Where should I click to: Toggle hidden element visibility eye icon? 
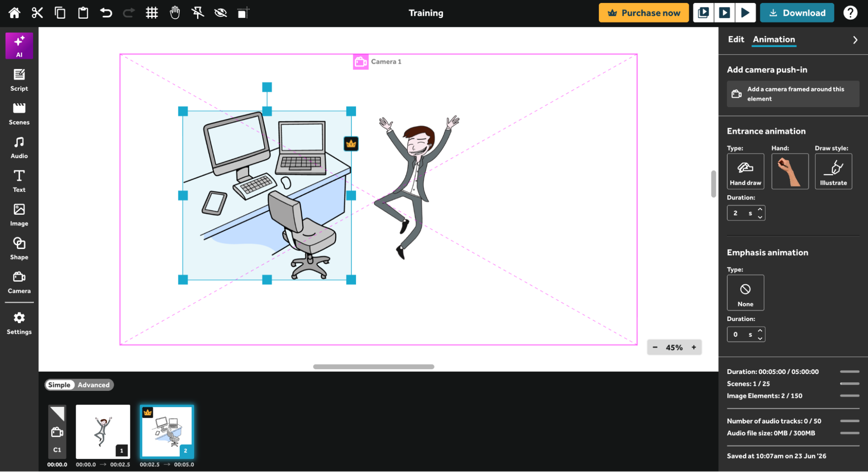[x=221, y=13]
